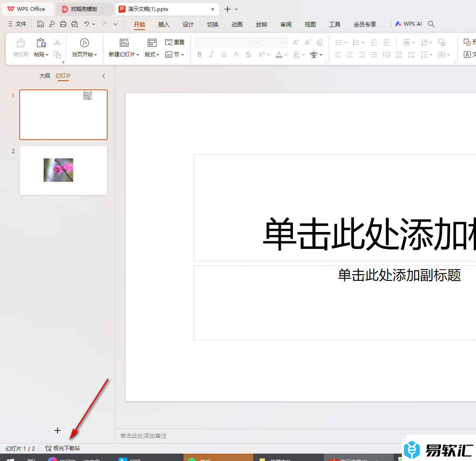Toggle justify text alignment
The image size is (476, 461).
[x=374, y=55]
